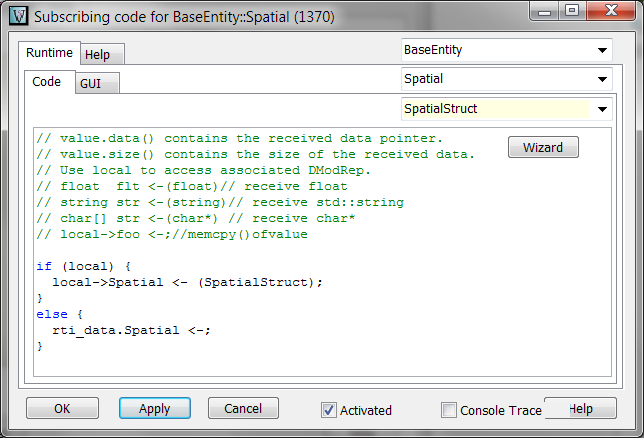Enable the Console Trace checkbox

click(x=449, y=410)
